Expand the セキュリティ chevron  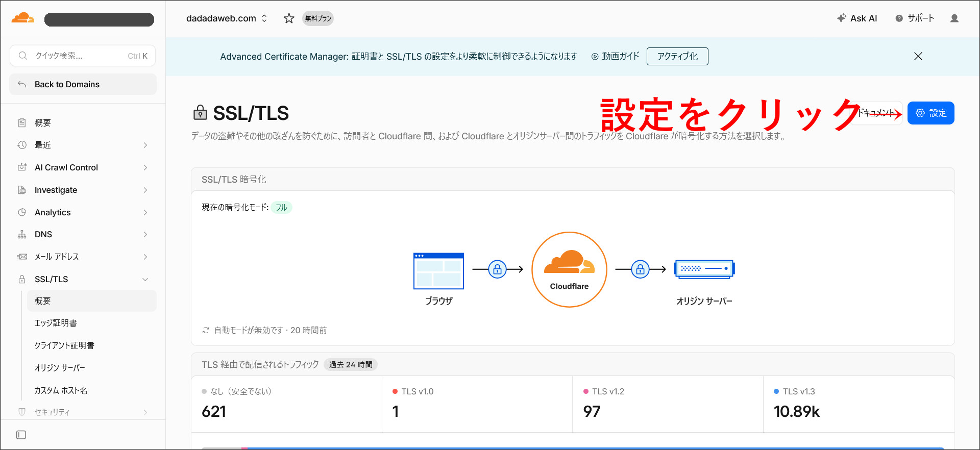point(145,412)
